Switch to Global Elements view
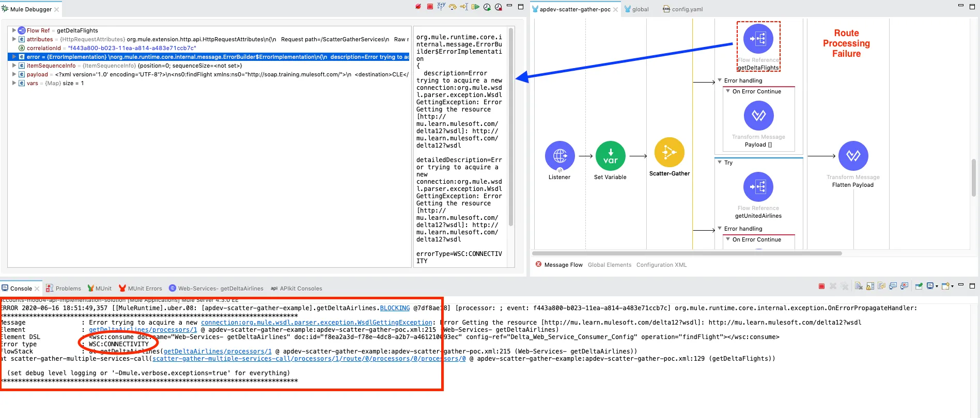 [x=610, y=265]
